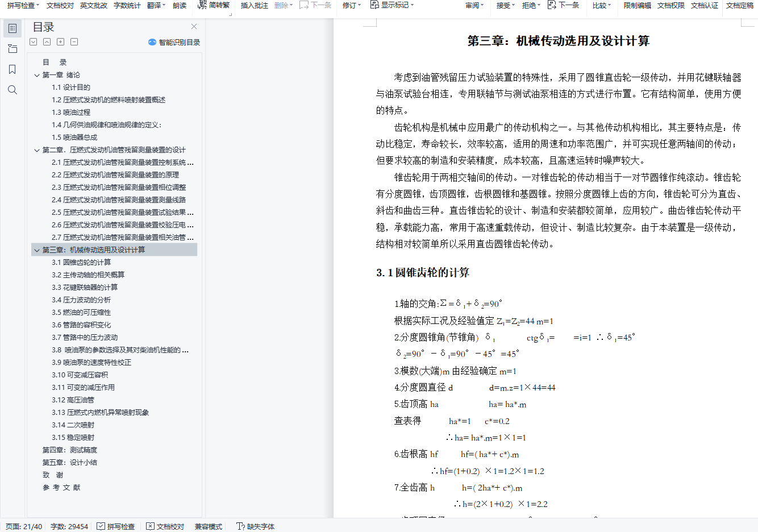Screen dimensions: 758x532
Task: Click 文档认证 button
Action: pyautogui.click(x=705, y=5)
